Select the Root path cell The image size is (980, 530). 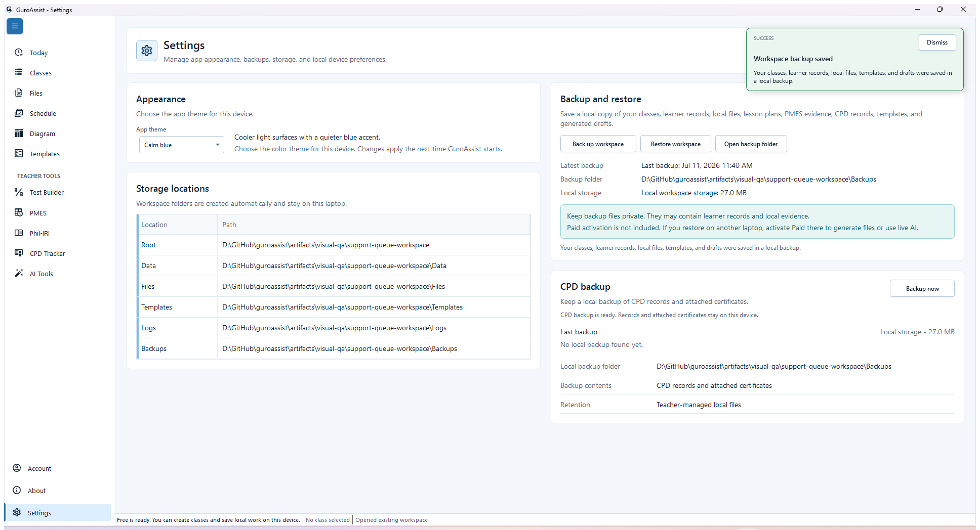(x=374, y=245)
